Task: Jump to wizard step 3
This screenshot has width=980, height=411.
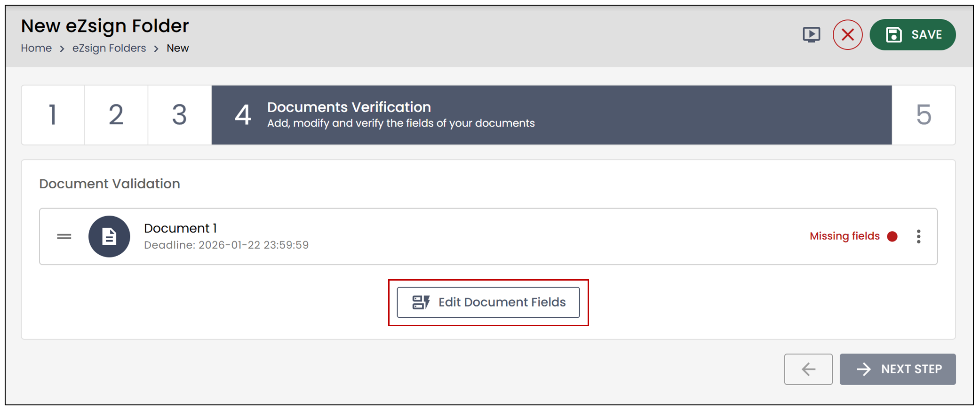Action: tap(179, 115)
